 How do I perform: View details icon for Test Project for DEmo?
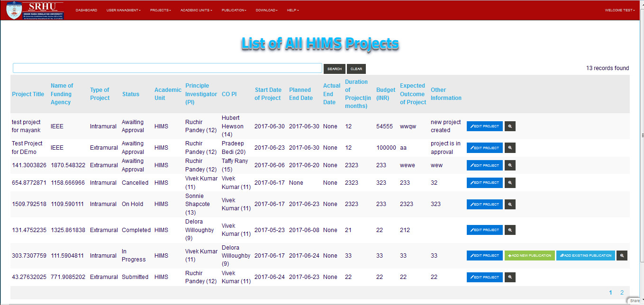510,148
